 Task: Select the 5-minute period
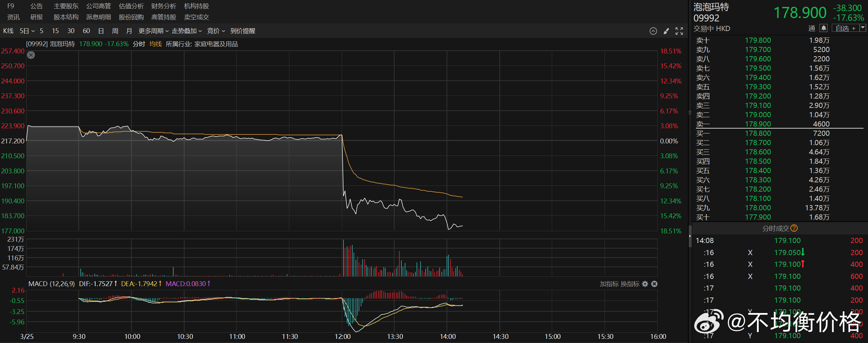tap(41, 31)
